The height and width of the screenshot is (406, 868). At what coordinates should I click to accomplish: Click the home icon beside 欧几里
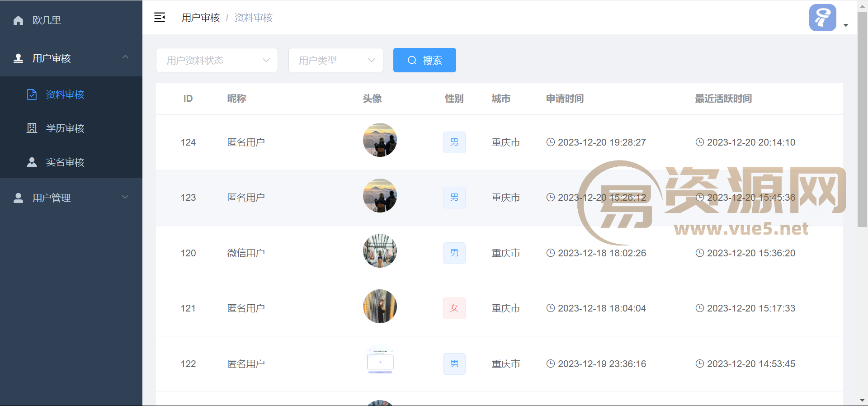18,20
